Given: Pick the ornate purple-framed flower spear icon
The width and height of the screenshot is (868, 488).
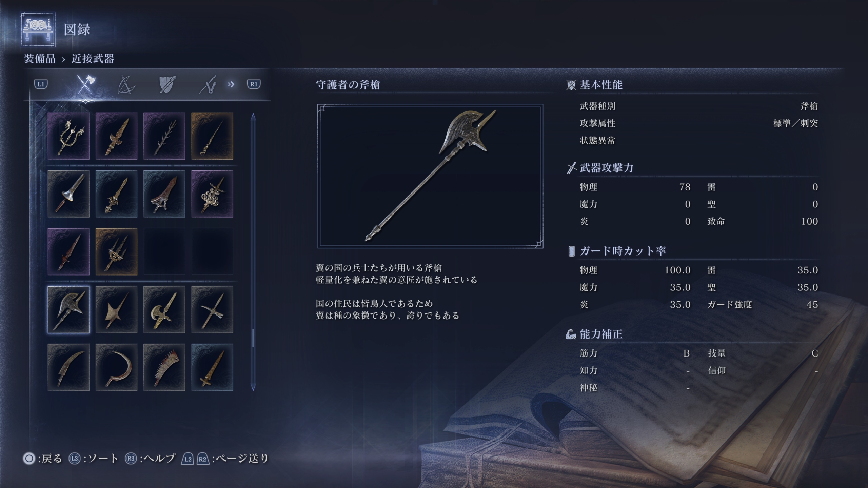Looking at the screenshot, I should [x=212, y=194].
